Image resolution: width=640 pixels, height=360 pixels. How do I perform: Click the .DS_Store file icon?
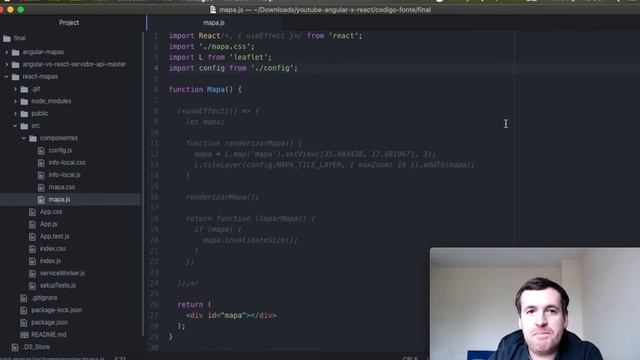[x=15, y=347]
